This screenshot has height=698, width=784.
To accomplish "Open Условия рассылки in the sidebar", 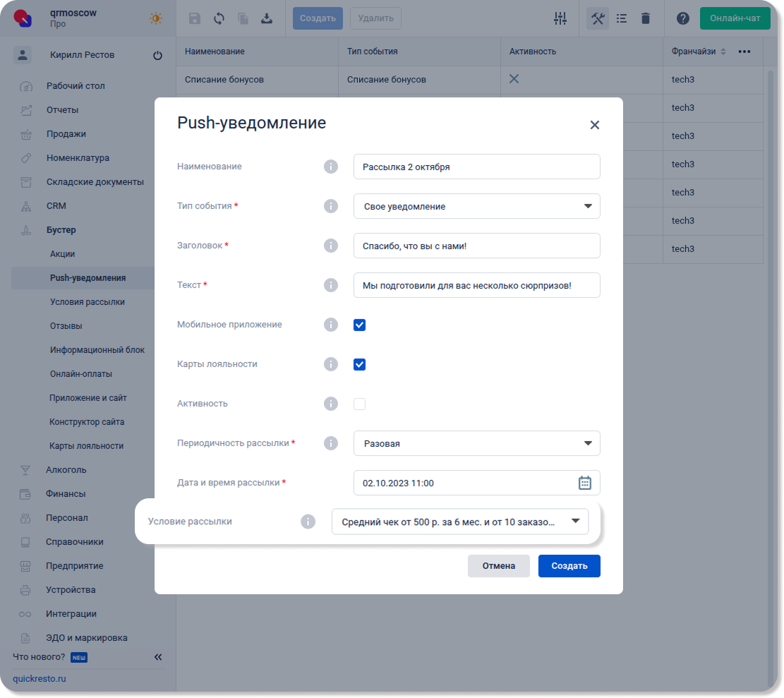I will tap(88, 302).
